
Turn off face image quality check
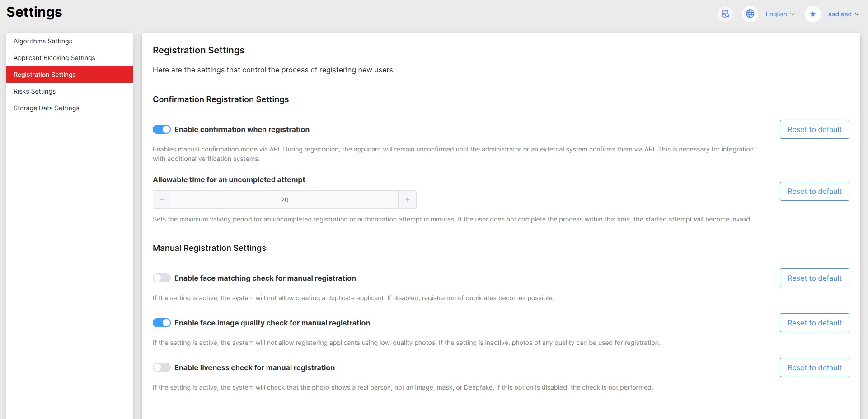pos(162,323)
